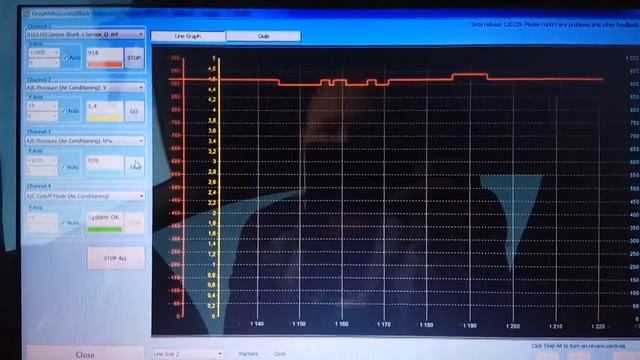Viewport: 640px width, 360px height.
Task: Click the beta release notice text
Action: tap(555, 25)
